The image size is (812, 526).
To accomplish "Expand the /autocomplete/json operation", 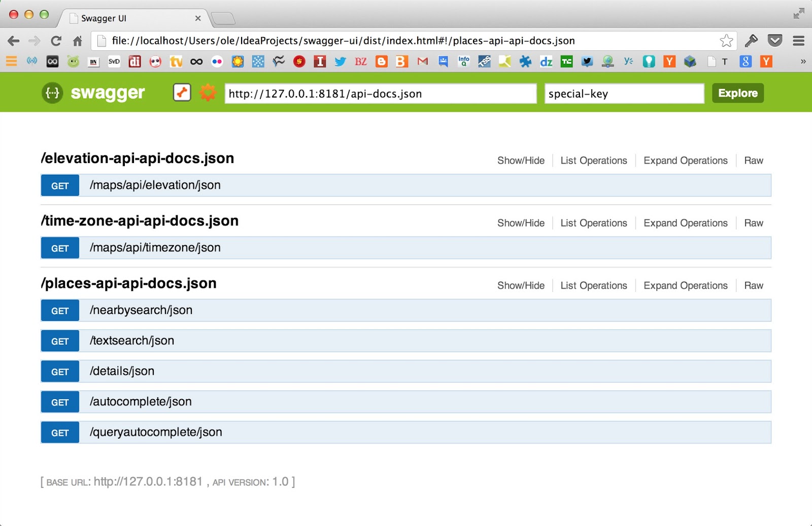I will pyautogui.click(x=406, y=402).
